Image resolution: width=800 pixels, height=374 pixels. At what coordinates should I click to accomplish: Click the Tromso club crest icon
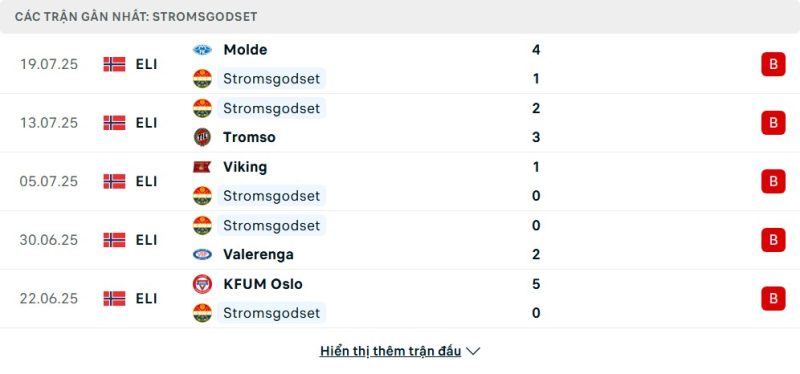(202, 137)
